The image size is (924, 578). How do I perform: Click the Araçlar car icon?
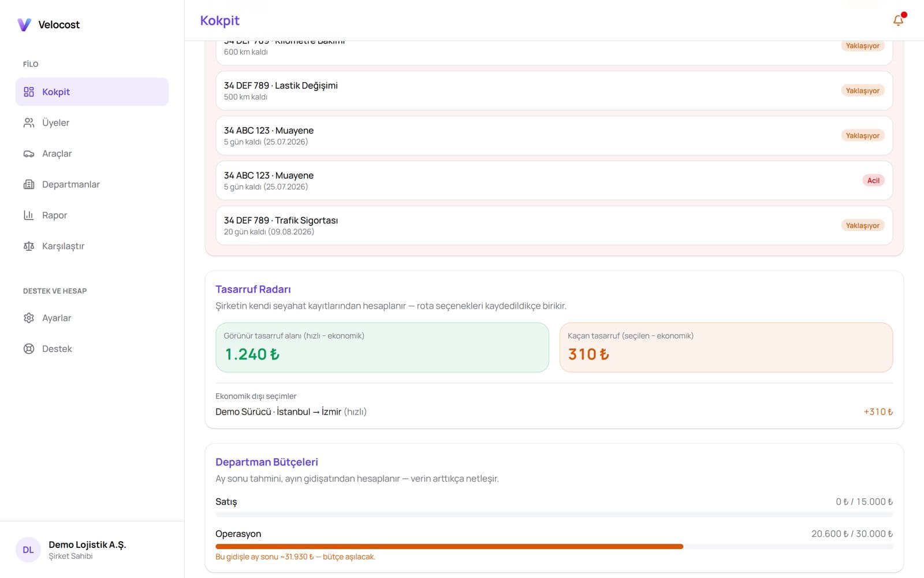(x=29, y=154)
